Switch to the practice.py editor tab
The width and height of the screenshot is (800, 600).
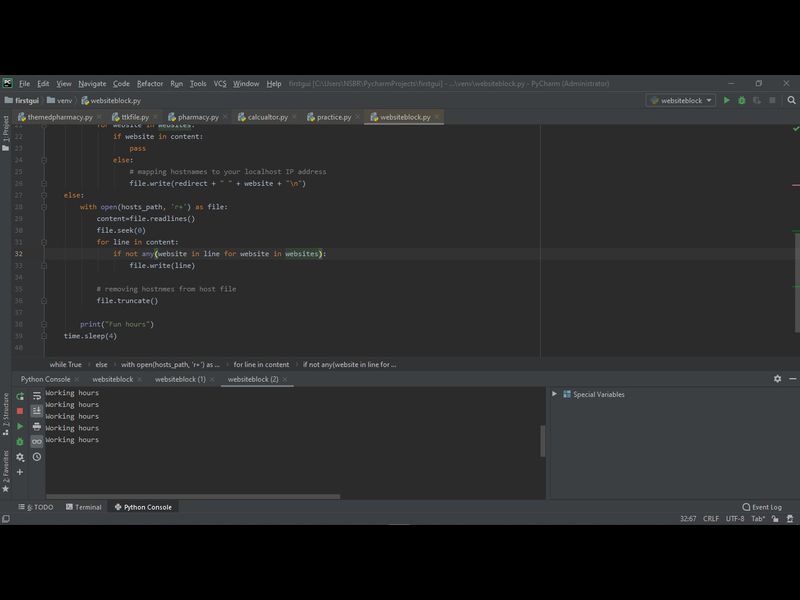coord(334,117)
